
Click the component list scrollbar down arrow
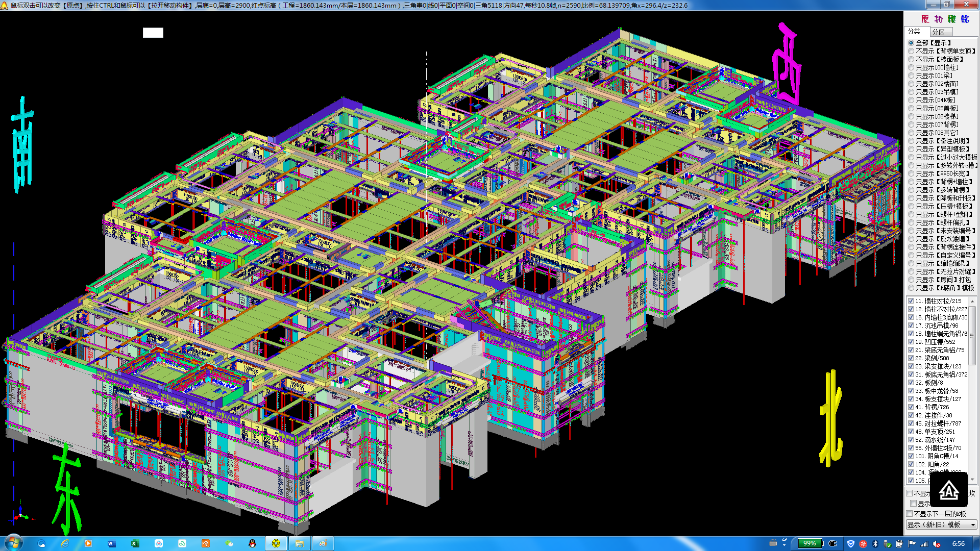tap(972, 480)
